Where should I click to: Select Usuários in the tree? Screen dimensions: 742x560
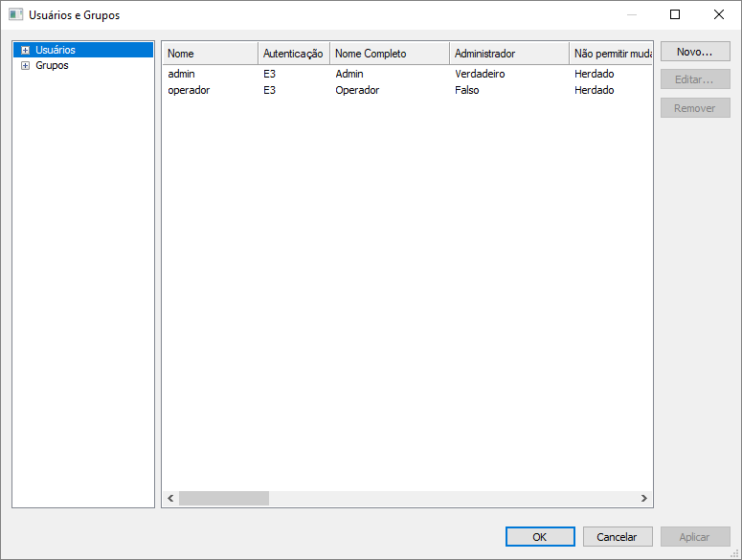(56, 50)
